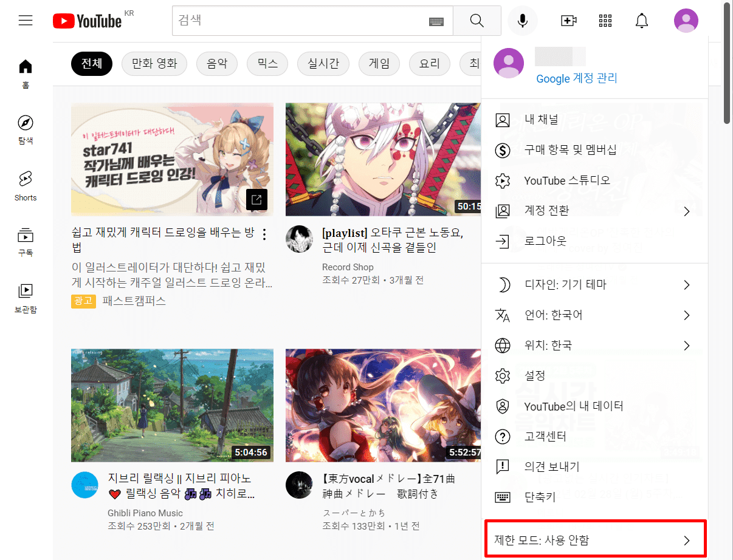This screenshot has width=733, height=560.
Task: Select the 믹스 filter chip
Action: pos(267,63)
